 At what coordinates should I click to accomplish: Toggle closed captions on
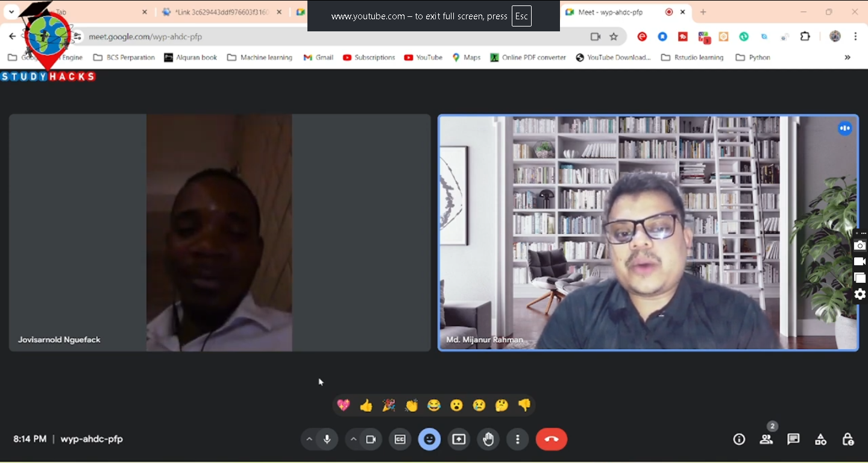point(400,439)
